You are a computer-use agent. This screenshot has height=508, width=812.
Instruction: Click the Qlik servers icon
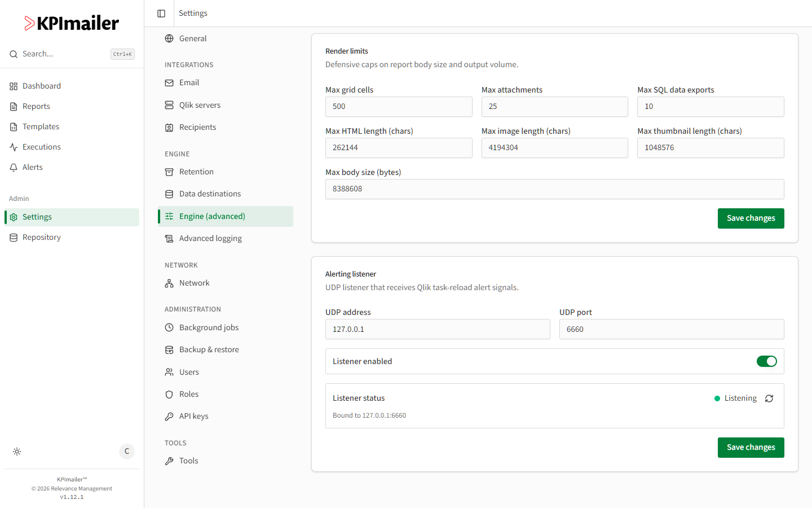[x=169, y=105]
